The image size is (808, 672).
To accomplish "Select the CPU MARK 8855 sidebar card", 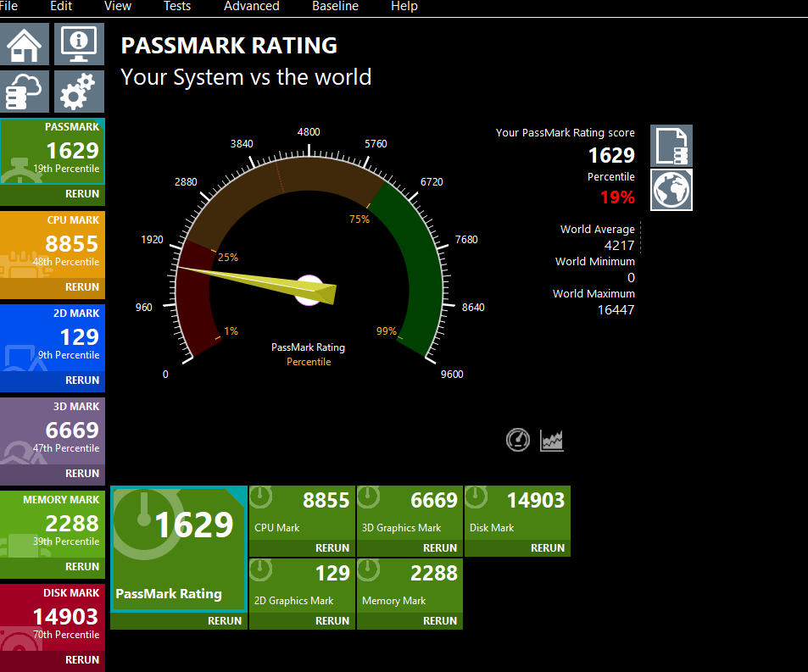I will pyautogui.click(x=53, y=244).
